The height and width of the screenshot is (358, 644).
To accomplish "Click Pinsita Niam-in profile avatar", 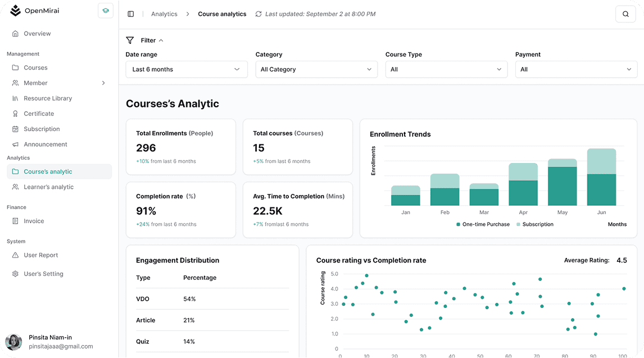I will [x=13, y=342].
